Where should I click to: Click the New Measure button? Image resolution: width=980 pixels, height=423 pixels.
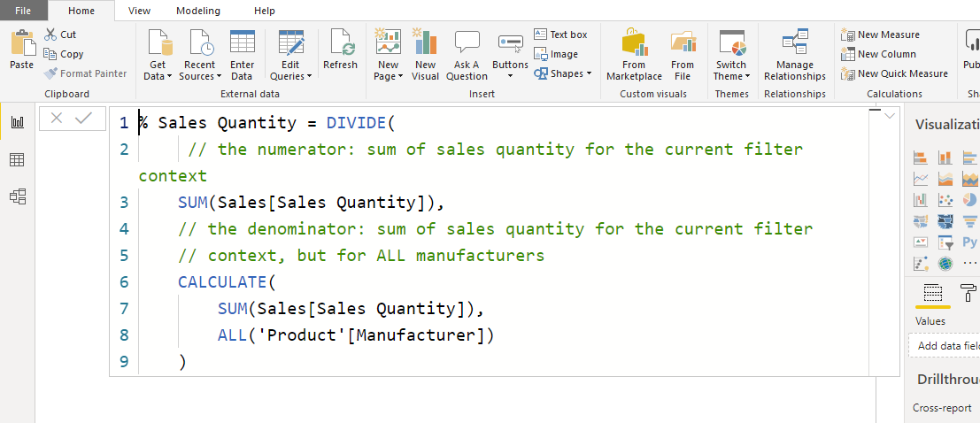point(881,35)
